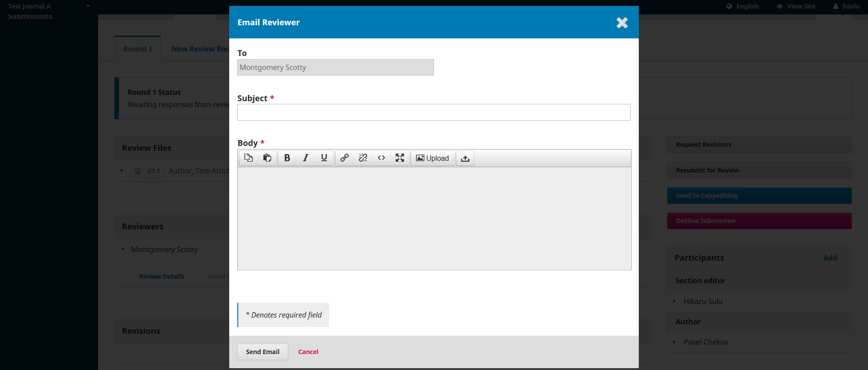This screenshot has width=868, height=370.
Task: Open the English language menu
Action: coord(742,6)
